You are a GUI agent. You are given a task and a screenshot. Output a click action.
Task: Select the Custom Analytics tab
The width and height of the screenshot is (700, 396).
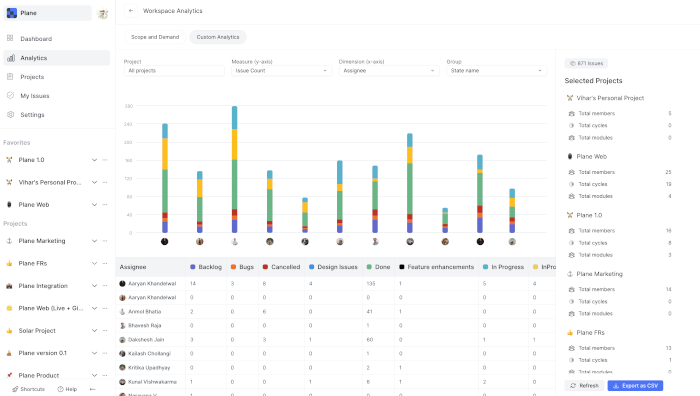[x=218, y=37]
